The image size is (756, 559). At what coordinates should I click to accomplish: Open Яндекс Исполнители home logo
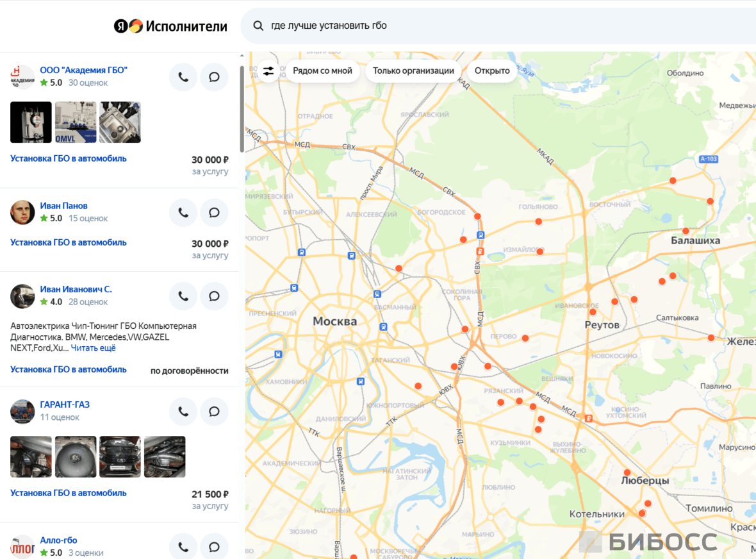pos(170,26)
